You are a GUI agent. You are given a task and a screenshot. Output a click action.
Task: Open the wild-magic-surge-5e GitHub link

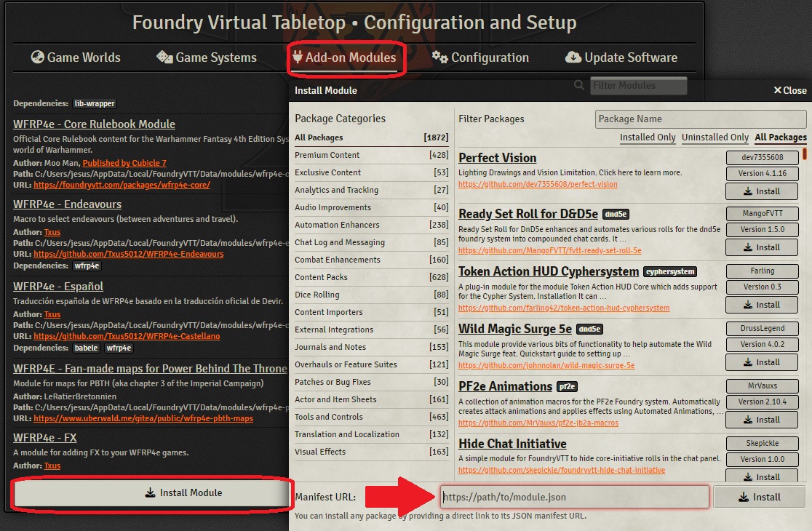[546, 365]
